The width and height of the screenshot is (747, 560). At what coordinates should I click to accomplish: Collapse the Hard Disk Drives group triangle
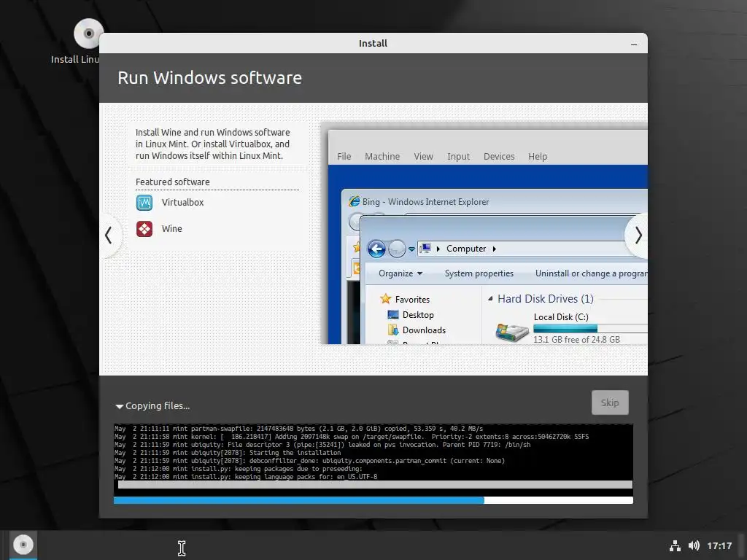pos(490,298)
